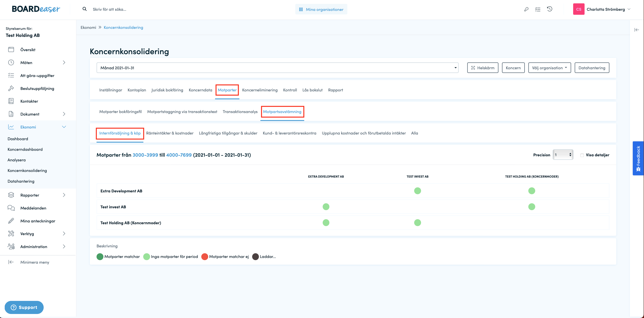
Task: Open the Juridisk bokföring tab
Action: [x=167, y=90]
